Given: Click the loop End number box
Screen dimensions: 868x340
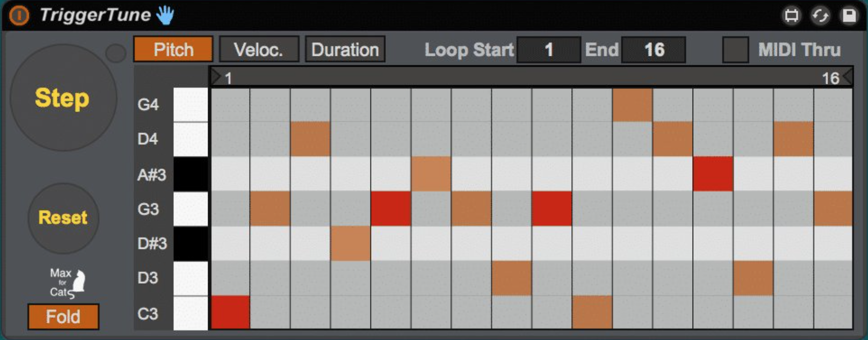Looking at the screenshot, I should 654,50.
